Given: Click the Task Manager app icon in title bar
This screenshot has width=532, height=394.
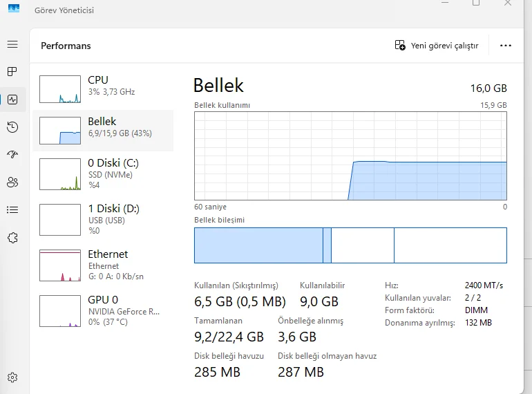Looking at the screenshot, I should pyautogui.click(x=13, y=9).
